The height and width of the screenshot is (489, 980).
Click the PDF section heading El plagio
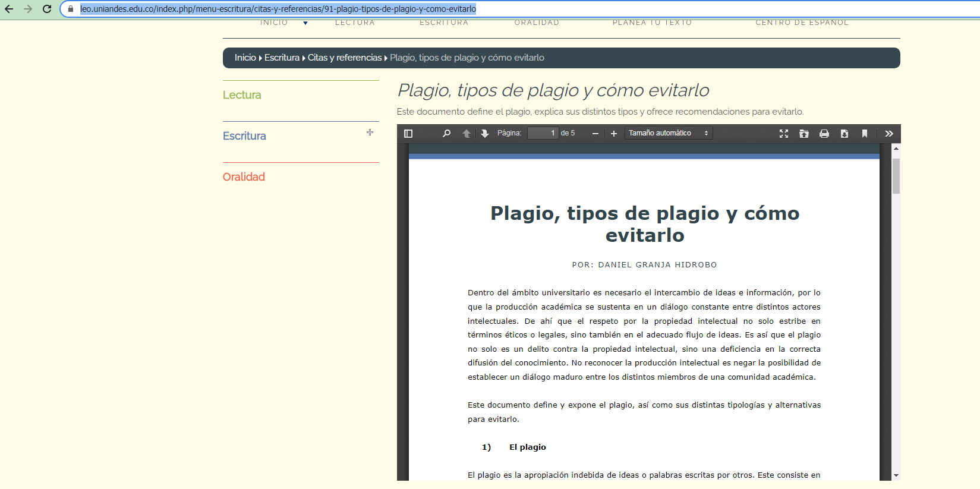(x=528, y=447)
